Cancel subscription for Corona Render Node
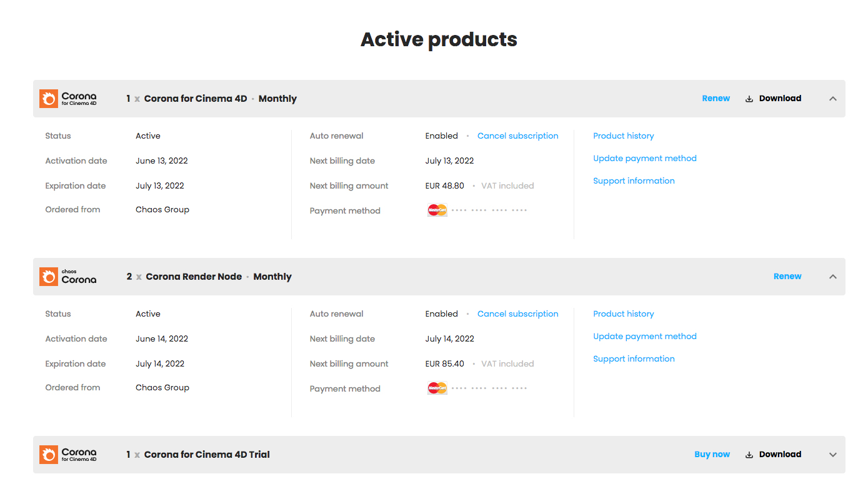858x504 pixels. (x=518, y=314)
